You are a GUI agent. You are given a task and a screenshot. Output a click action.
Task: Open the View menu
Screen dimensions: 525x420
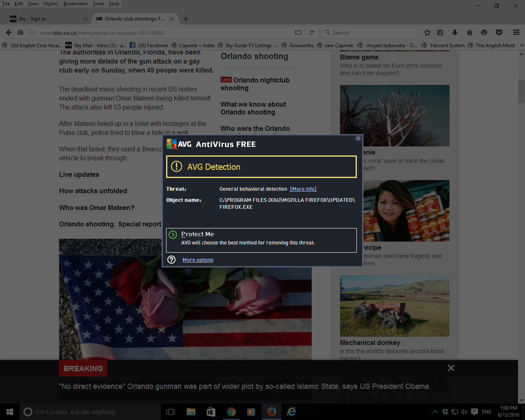[33, 4]
